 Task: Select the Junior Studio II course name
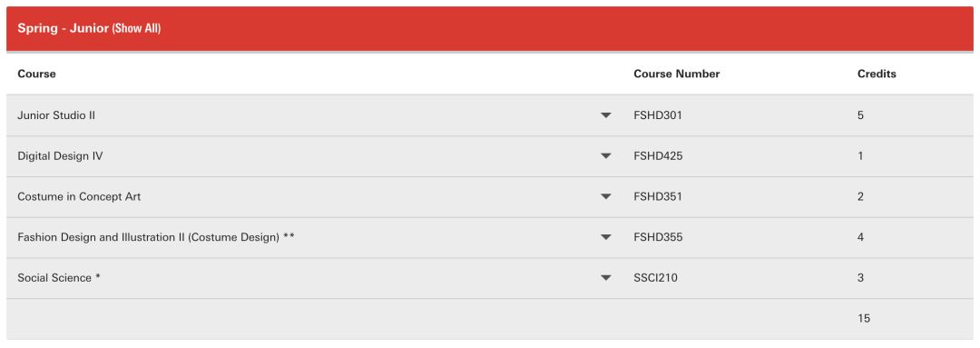point(56,115)
